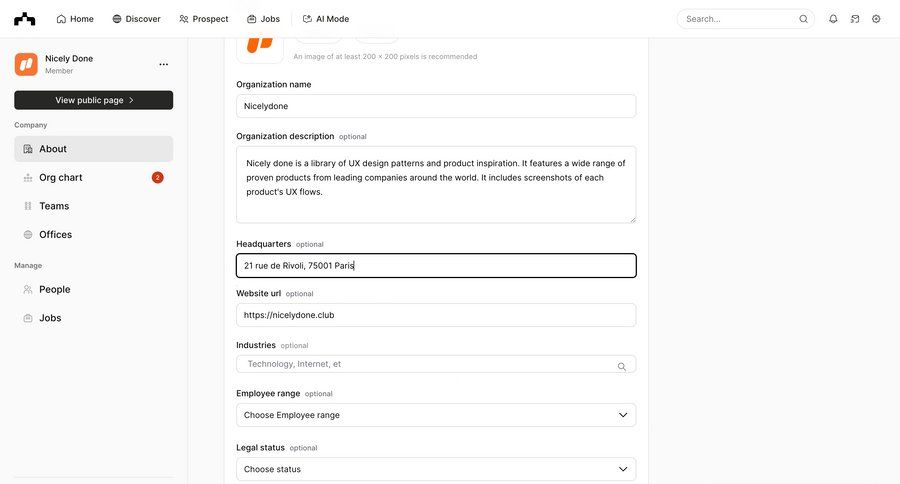Switch to AI Mode

pos(325,19)
